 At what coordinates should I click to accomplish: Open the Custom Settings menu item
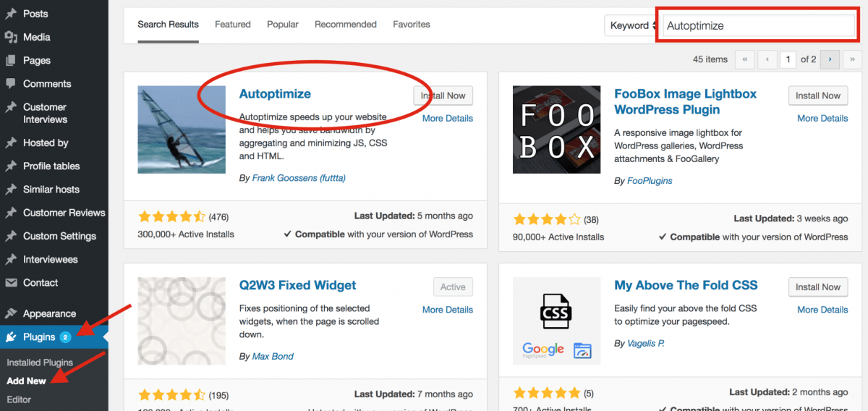click(x=59, y=236)
